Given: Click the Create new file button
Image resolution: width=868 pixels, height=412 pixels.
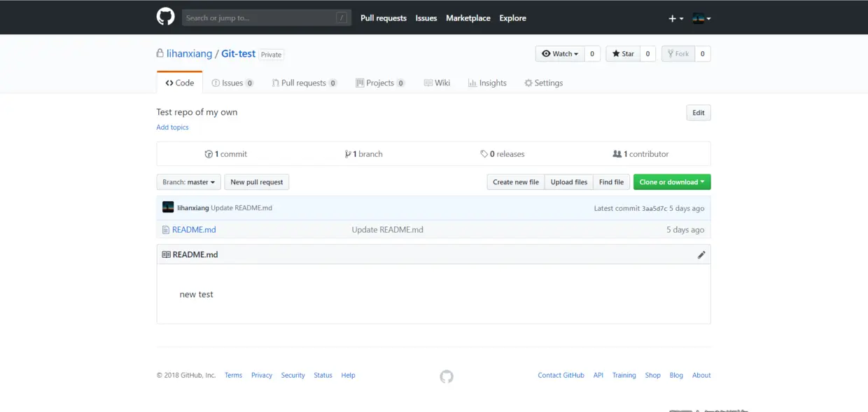Looking at the screenshot, I should coord(516,182).
